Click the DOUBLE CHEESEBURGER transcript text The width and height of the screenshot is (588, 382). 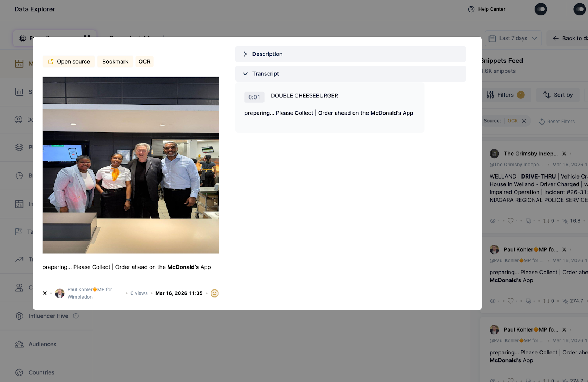(x=304, y=95)
